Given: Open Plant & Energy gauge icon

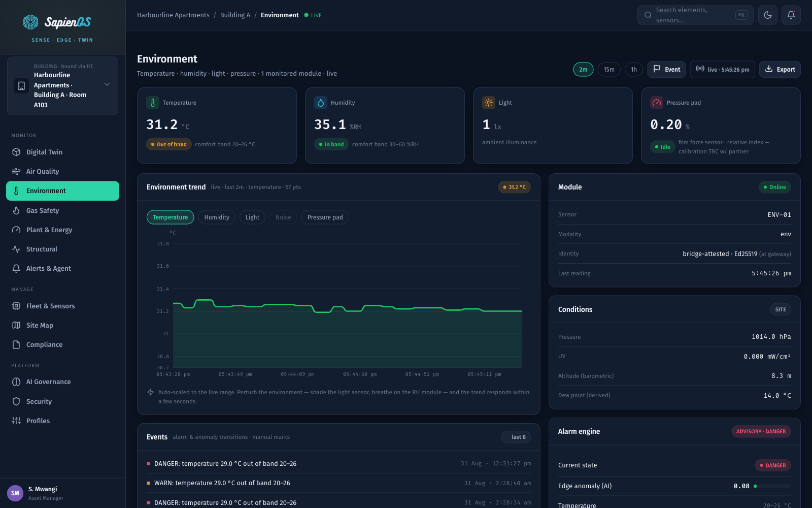Looking at the screenshot, I should point(16,230).
